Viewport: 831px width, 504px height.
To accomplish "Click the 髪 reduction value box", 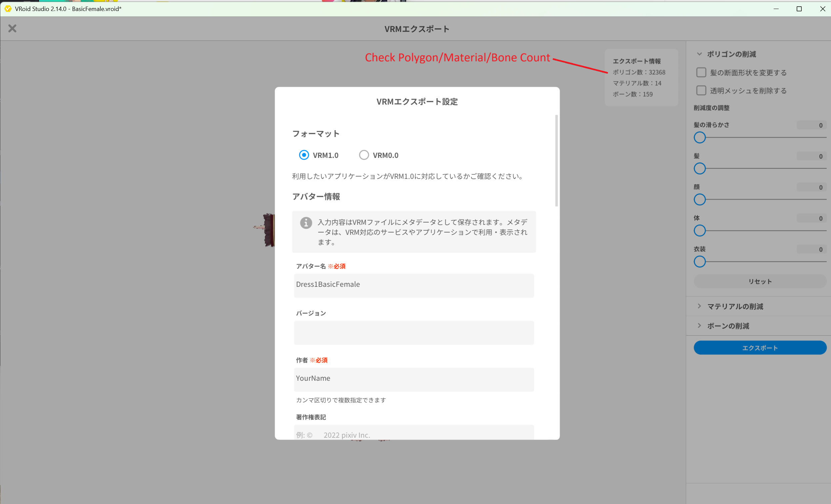I will [811, 156].
